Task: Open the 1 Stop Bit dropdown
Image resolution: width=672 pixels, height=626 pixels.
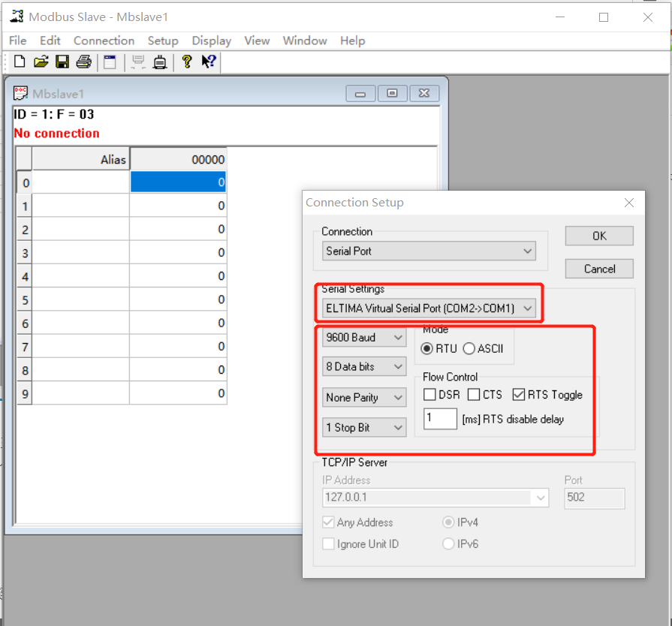Action: pyautogui.click(x=364, y=428)
